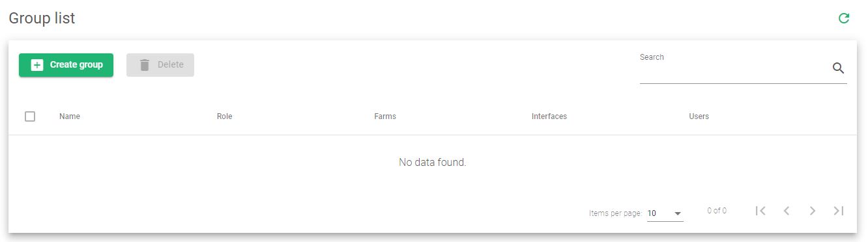Click the plus icon in Create group
The image size is (868, 242).
37,65
